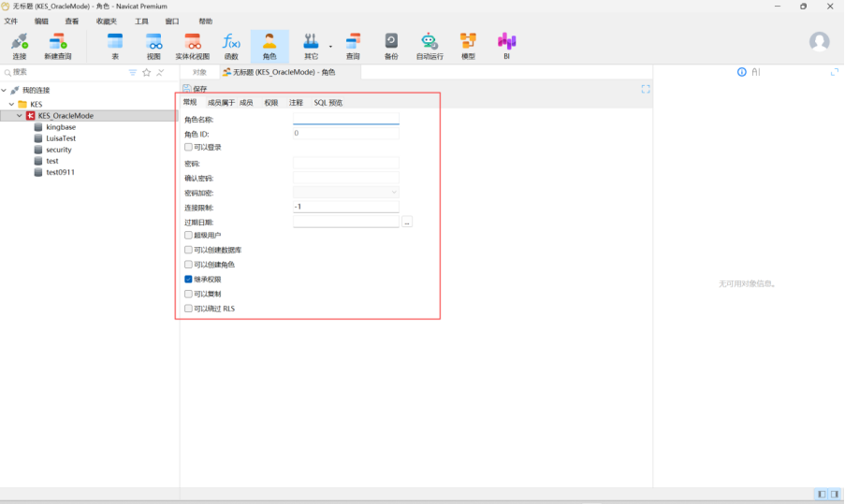The height and width of the screenshot is (504, 845).
Task: Click the ... button beside 过期日期
Action: click(x=407, y=222)
